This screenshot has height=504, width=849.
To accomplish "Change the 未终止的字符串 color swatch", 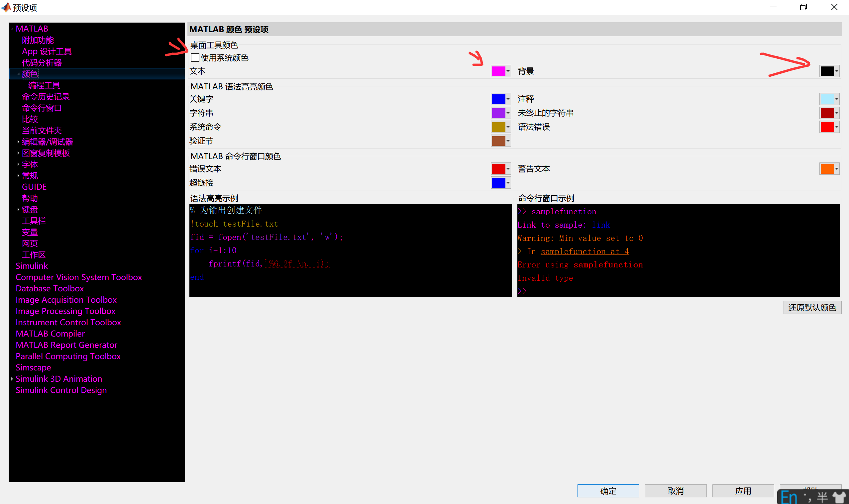I will [x=829, y=113].
